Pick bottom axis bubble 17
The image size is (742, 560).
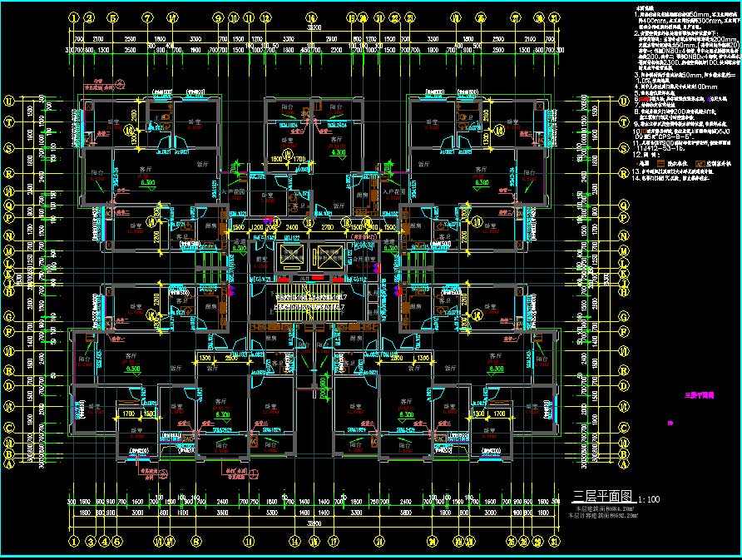point(334,541)
